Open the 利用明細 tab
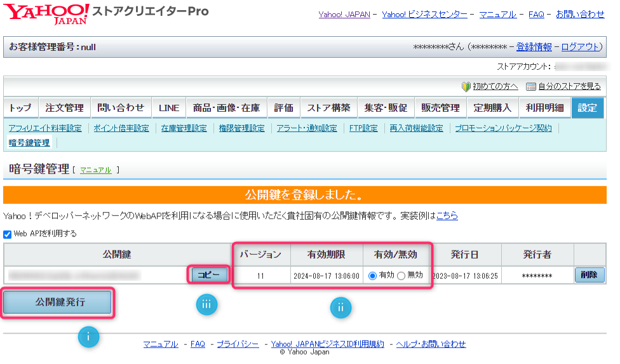The height and width of the screenshot is (364, 620). point(545,108)
